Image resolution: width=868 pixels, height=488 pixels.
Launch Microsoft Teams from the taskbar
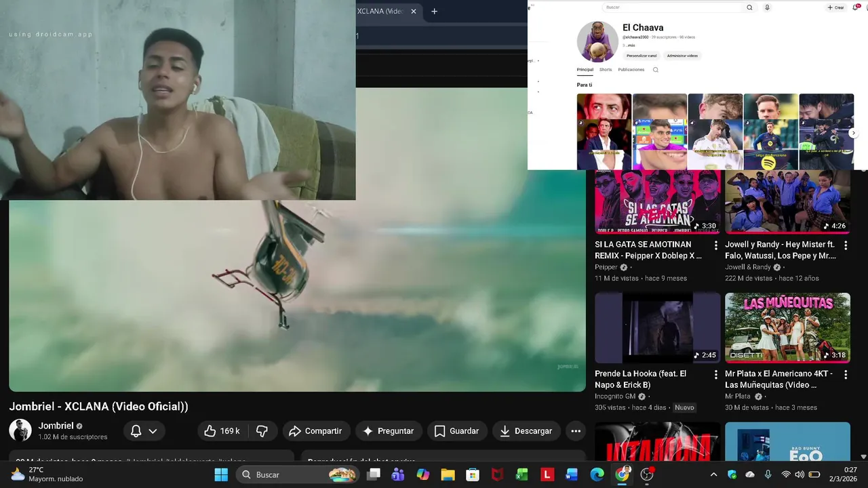(398, 474)
